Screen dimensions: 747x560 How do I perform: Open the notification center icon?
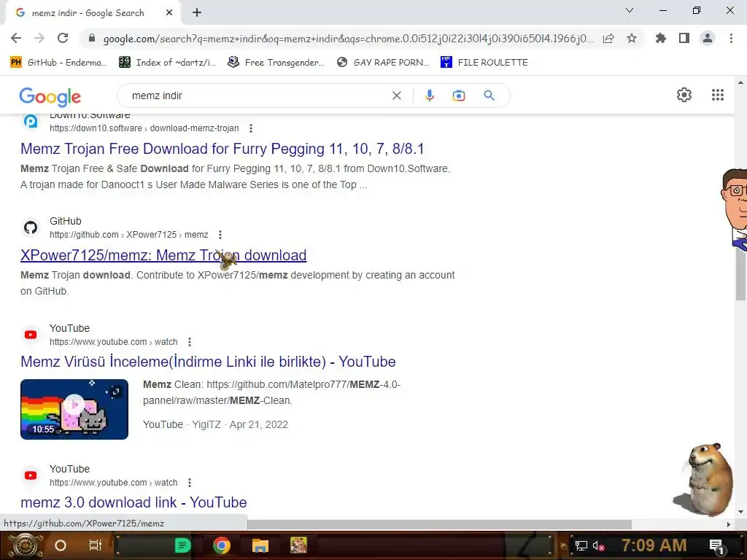pos(716,545)
